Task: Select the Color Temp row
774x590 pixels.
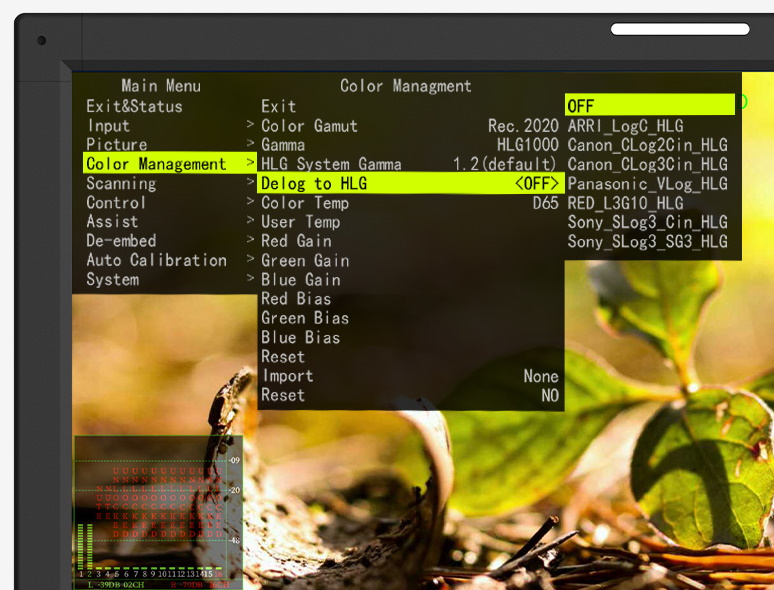Action: pos(410,203)
